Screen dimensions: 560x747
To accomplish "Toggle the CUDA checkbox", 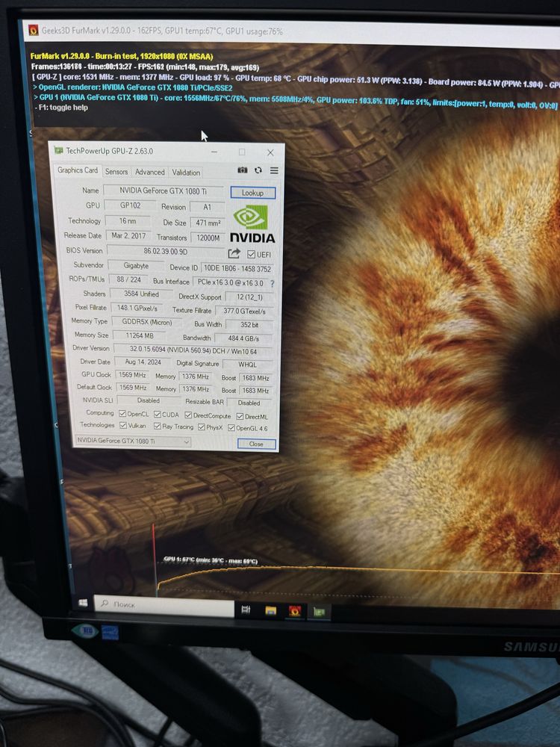I will [x=157, y=415].
